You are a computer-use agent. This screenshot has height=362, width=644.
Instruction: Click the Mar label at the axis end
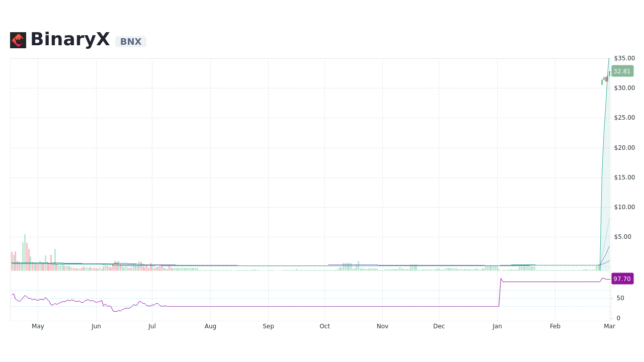[x=609, y=326]
